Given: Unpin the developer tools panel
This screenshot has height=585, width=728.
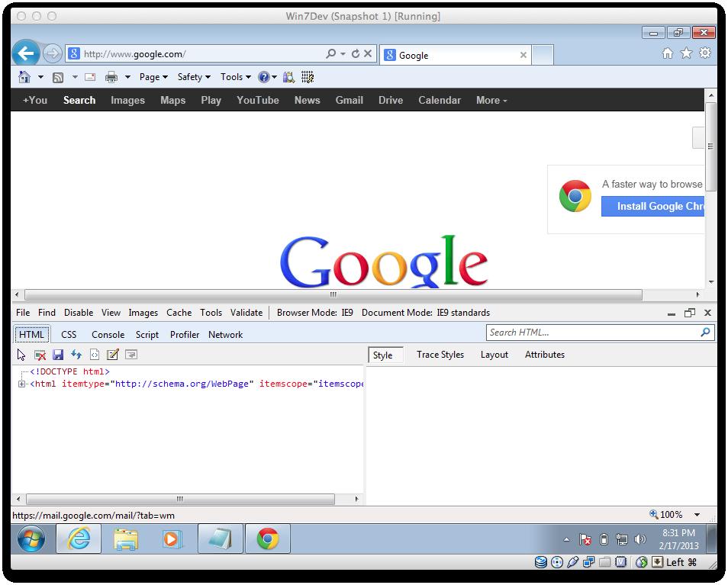Looking at the screenshot, I should coord(690,313).
